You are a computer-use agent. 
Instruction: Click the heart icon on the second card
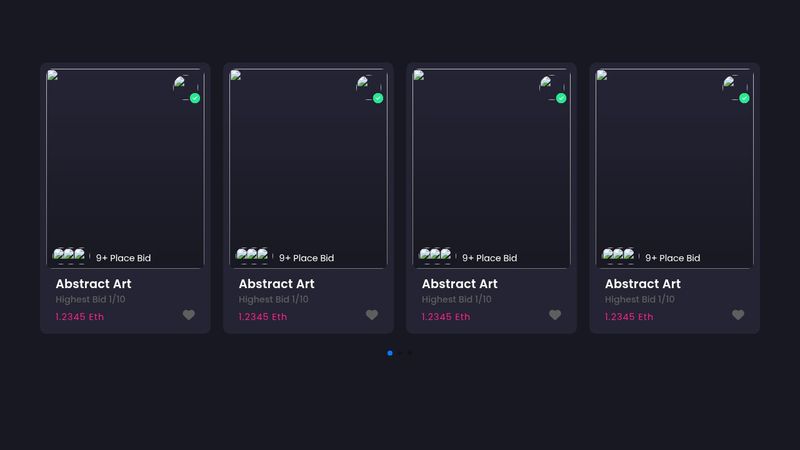[x=372, y=315]
